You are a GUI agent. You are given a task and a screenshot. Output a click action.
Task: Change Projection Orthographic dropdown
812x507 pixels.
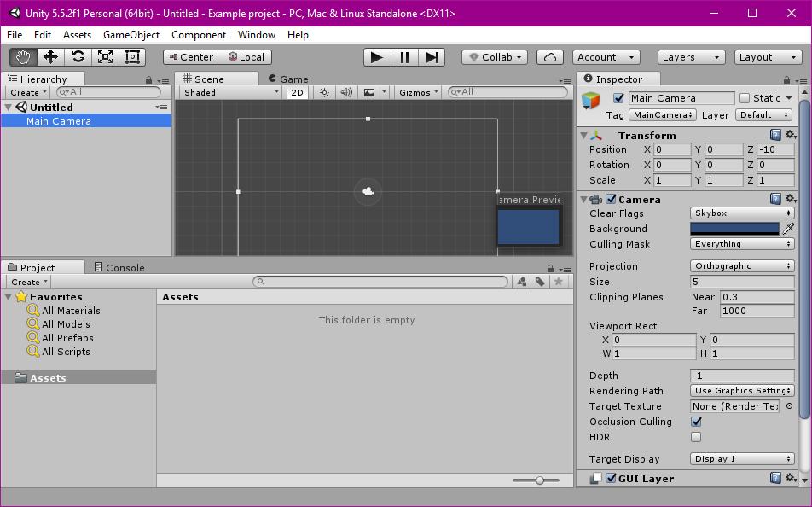[x=742, y=266]
